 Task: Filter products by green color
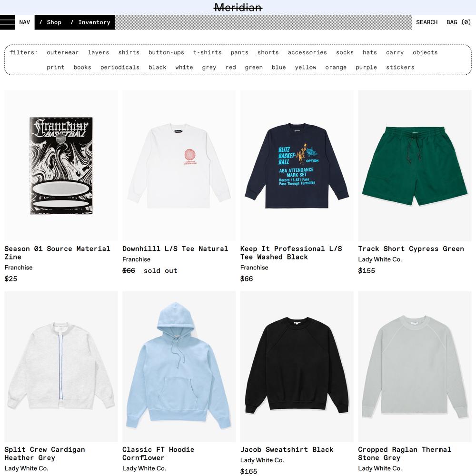click(254, 68)
